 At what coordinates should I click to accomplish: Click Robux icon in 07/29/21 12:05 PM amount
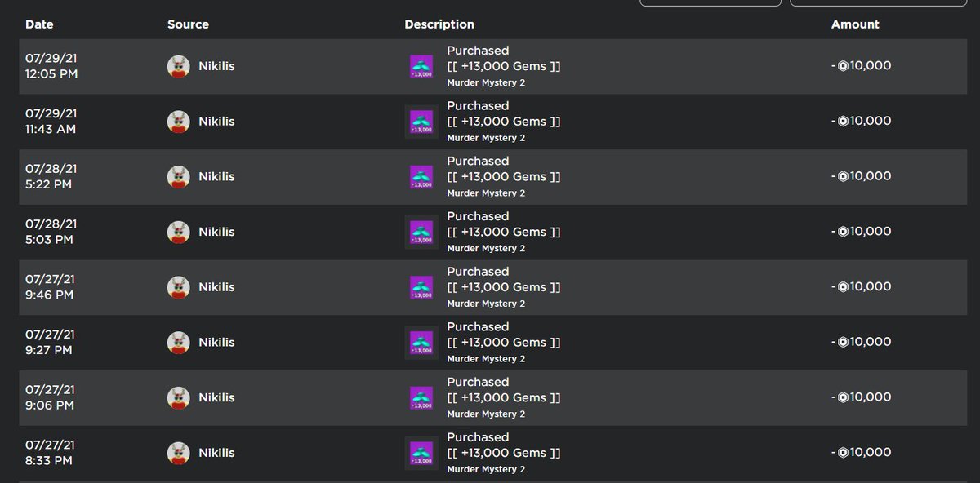[844, 66]
